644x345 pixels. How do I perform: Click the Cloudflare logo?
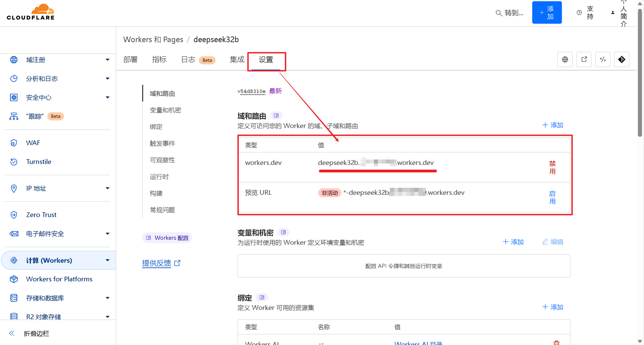tap(31, 12)
